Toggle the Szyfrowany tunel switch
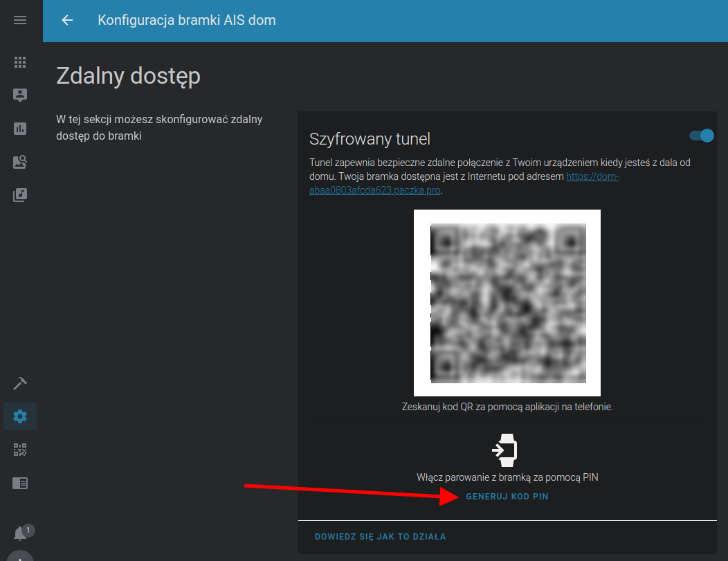 (702, 136)
